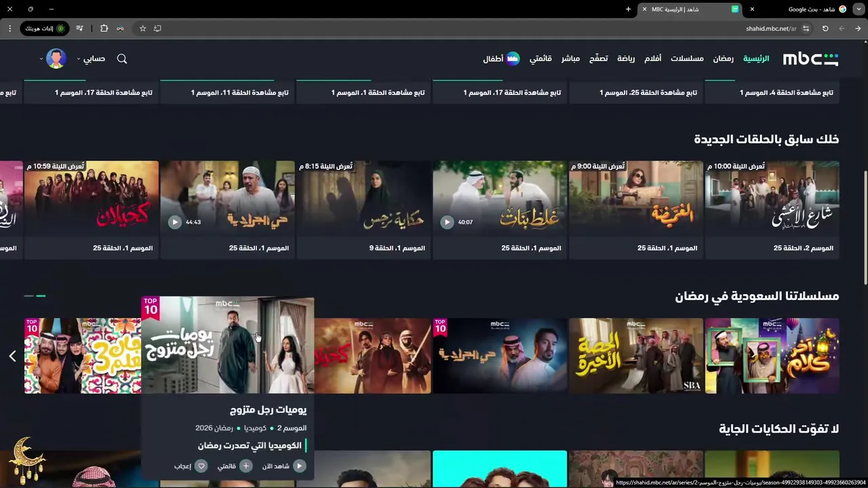Open the حكاية نرجس thumbnail
This screenshot has width=868, height=488.
pos(363,198)
